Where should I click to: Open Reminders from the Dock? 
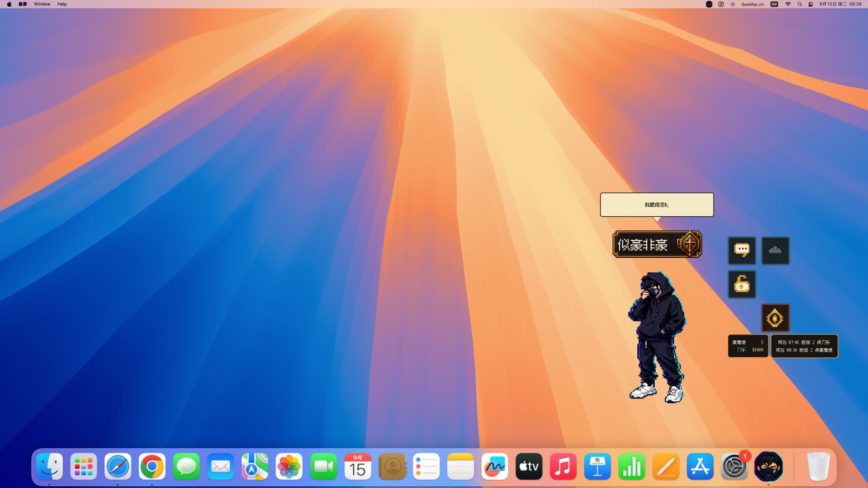[426, 467]
